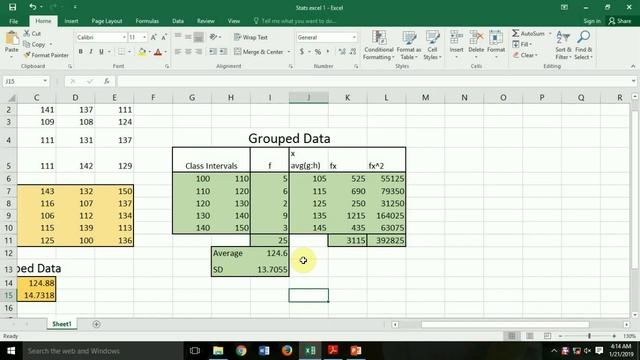
Task: Apply Comma Style format
Action: click(x=328, y=52)
